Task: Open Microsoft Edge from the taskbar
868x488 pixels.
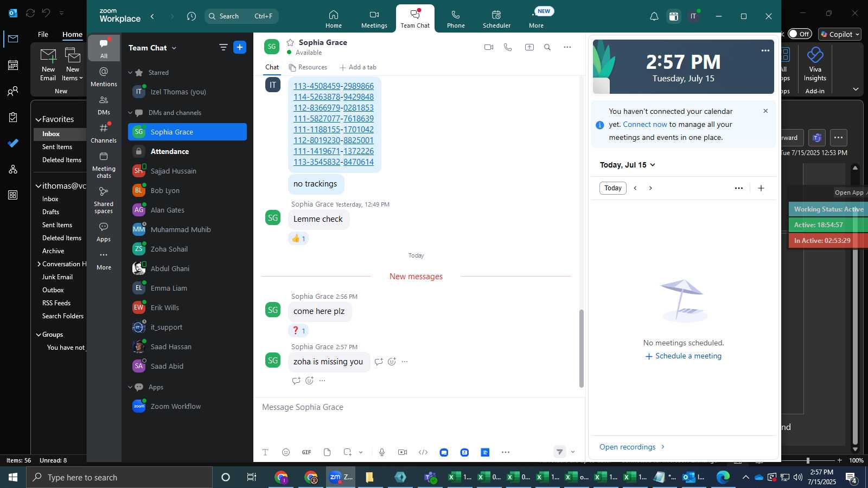Action: tap(723, 477)
